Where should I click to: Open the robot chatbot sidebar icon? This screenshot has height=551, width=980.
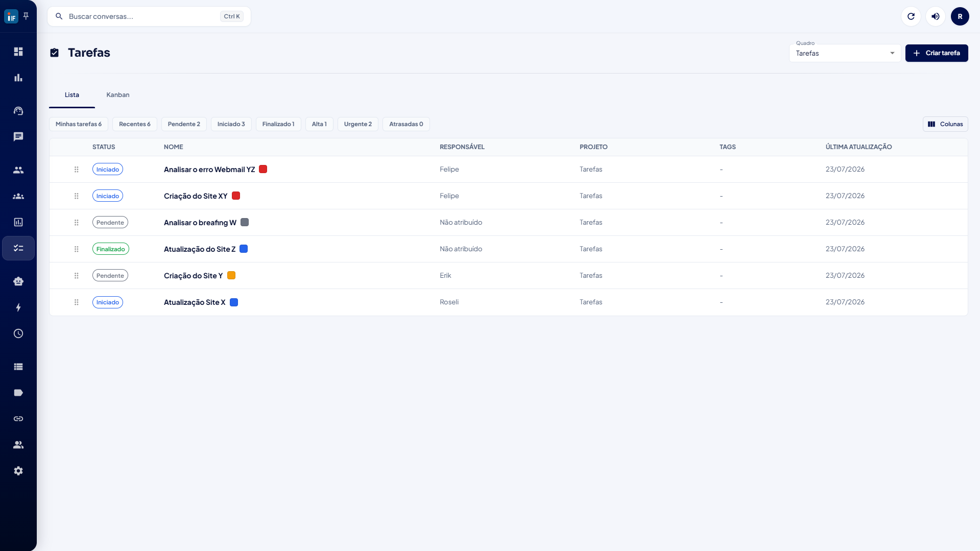pos(18,281)
